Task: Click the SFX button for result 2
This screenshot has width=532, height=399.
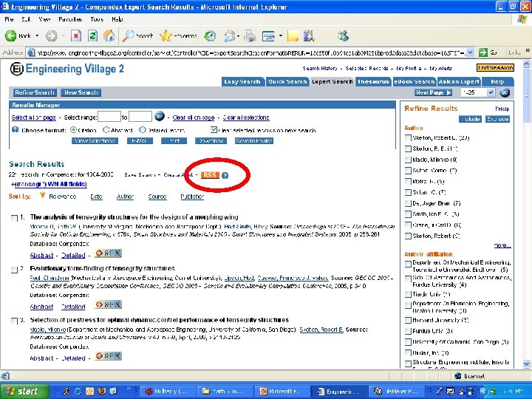Action: click(x=108, y=304)
